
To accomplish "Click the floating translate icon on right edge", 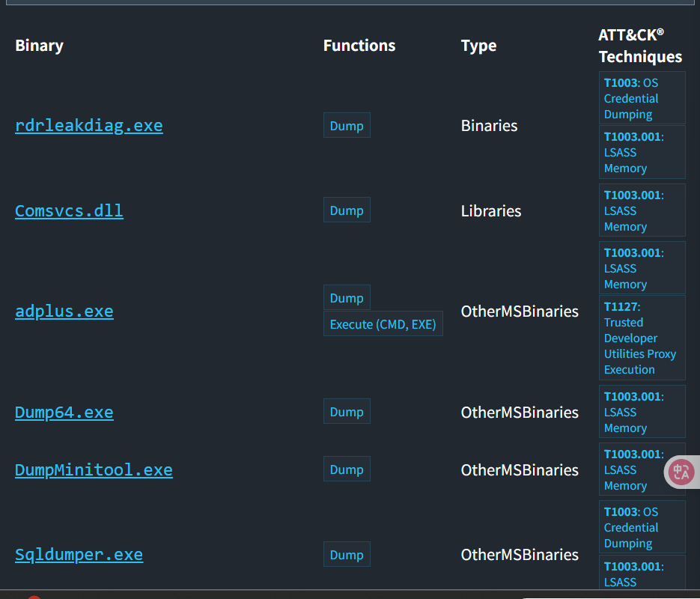I will (x=682, y=472).
